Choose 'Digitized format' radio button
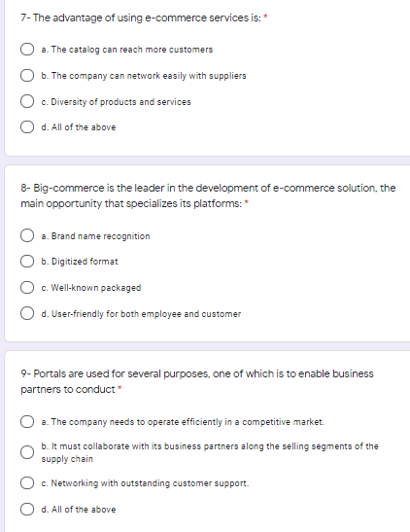The image size is (410, 532). [x=27, y=262]
